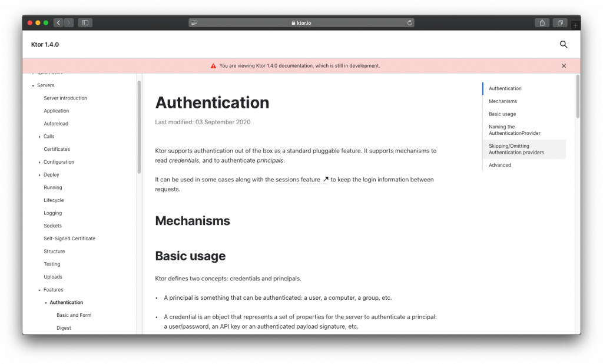Jump to Mechanisms in page outline

pyautogui.click(x=503, y=101)
